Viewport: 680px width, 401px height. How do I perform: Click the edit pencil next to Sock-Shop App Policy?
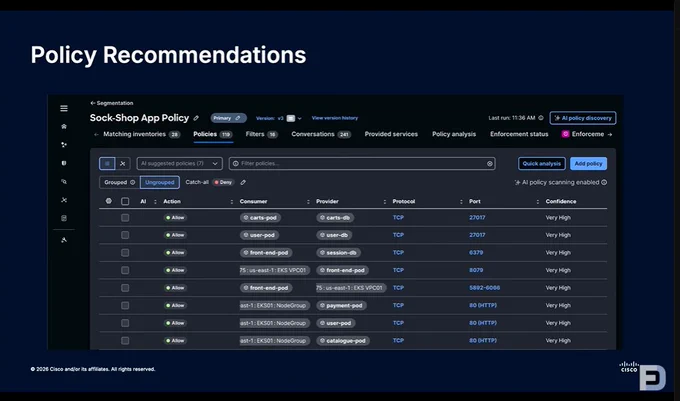(x=196, y=118)
